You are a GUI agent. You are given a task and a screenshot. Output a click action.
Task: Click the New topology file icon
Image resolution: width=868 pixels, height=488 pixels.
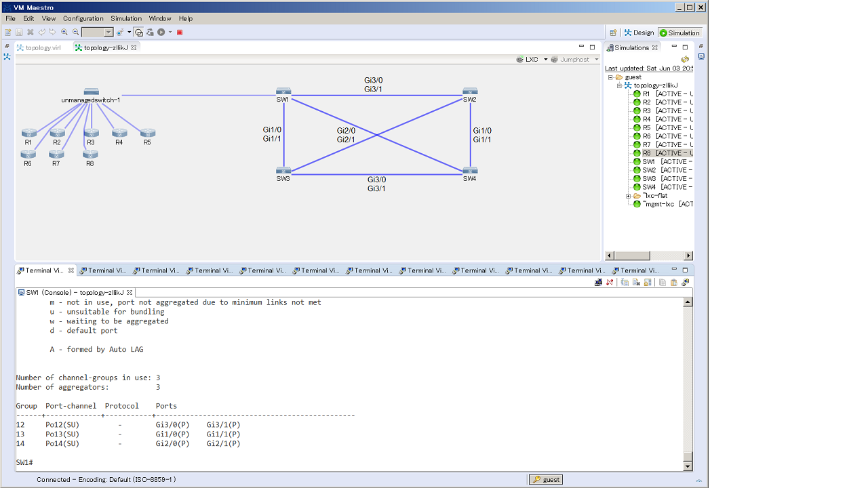[x=8, y=32]
